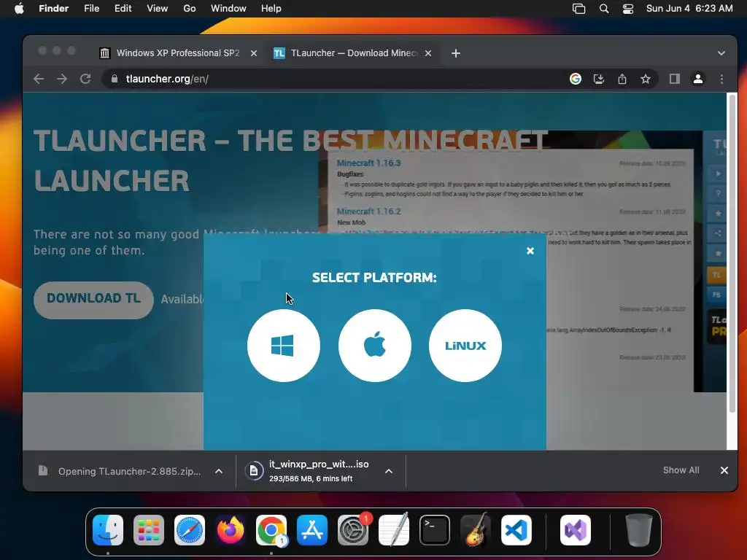The height and width of the screenshot is (560, 747).
Task: Reload the tlauncher.org page
Action: point(85,79)
